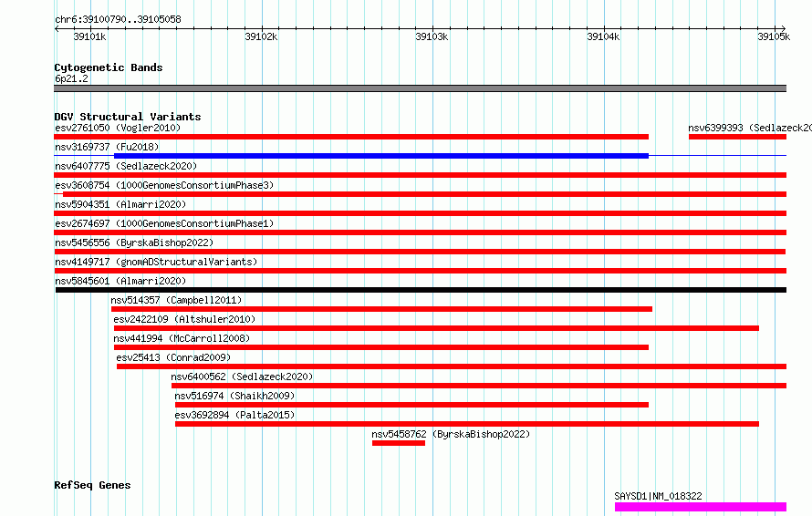Select the red nsv5456556 variant bar
Image resolution: width=812 pixels, height=516 pixels.
coord(420,252)
